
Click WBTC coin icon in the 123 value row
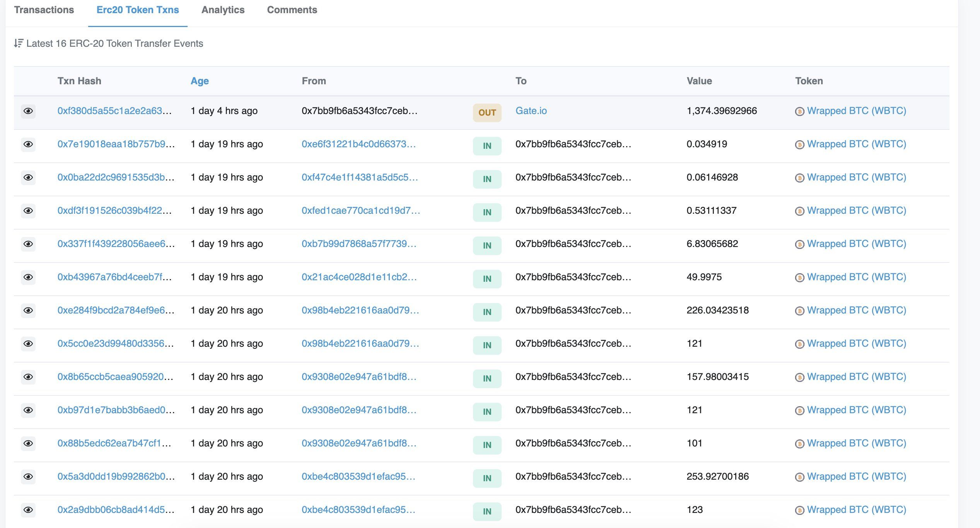(799, 511)
